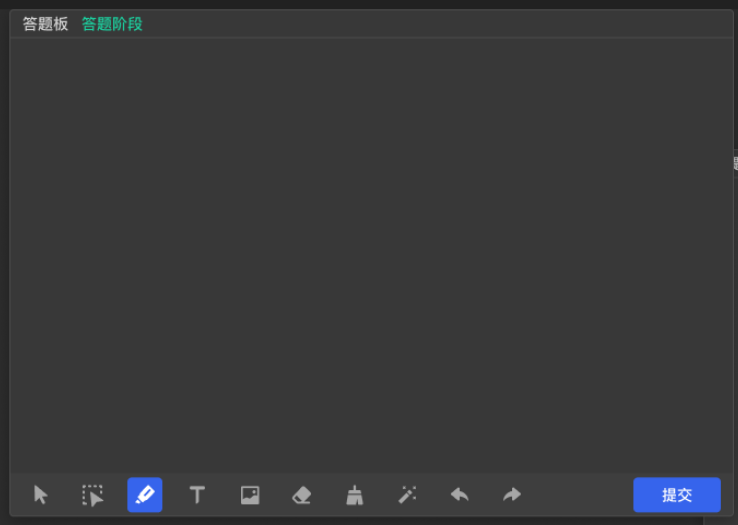The height and width of the screenshot is (525, 738).
Task: Click the 答题板 title label
Action: [x=46, y=24]
